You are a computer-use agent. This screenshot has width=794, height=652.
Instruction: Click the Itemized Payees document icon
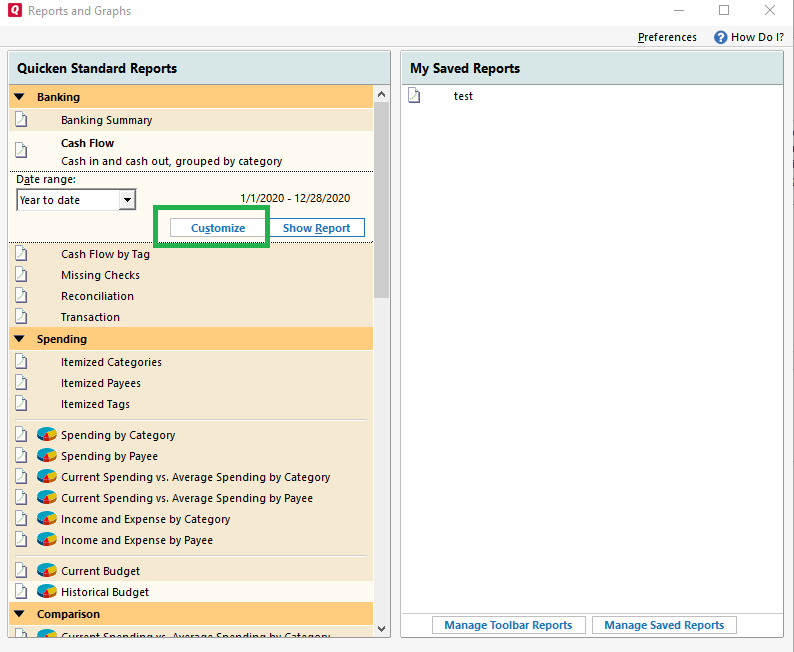21,382
